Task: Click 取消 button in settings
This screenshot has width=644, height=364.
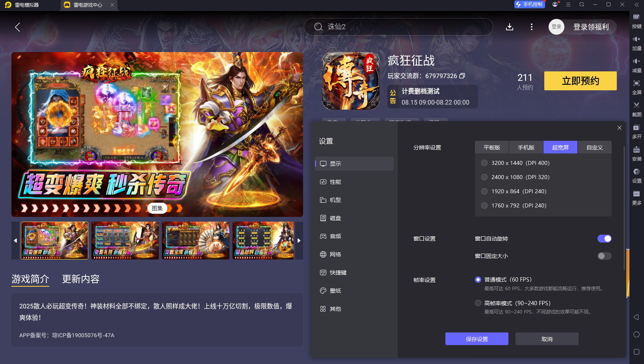Action: [x=547, y=339]
